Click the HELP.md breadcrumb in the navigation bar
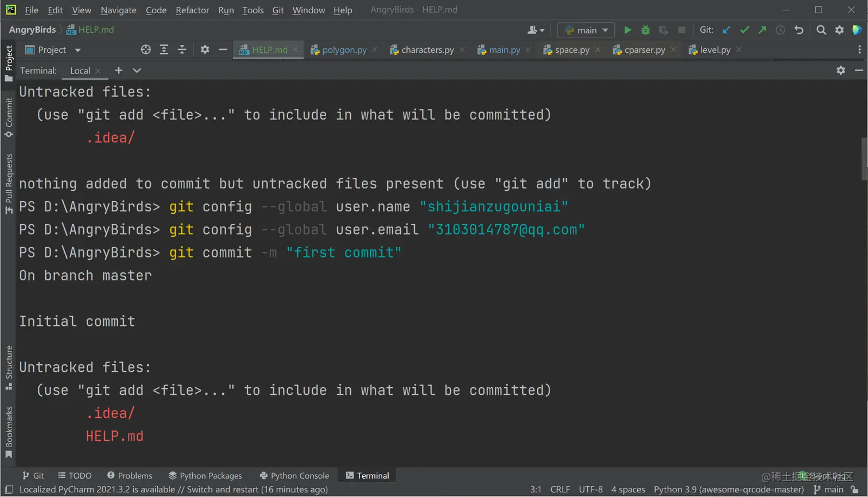Image resolution: width=868 pixels, height=497 pixels. (90, 30)
